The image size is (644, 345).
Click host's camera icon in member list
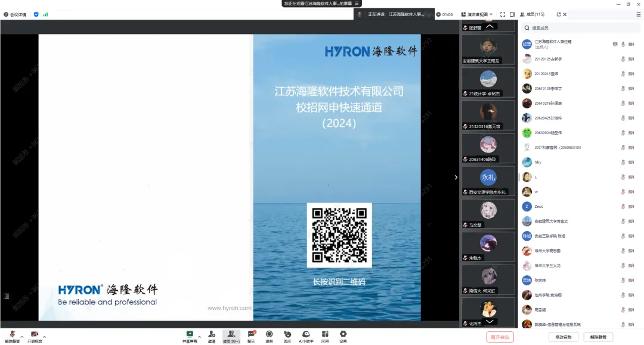click(x=631, y=44)
